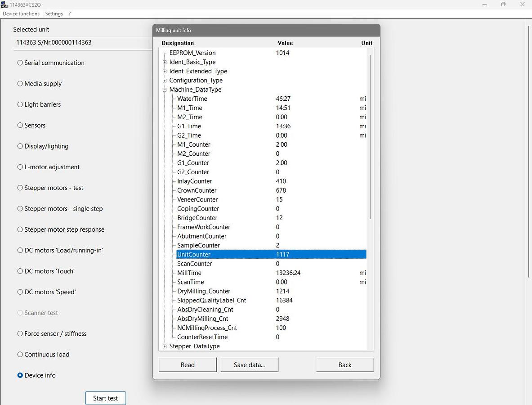
Task: Click the Unit column header
Action: click(x=367, y=43)
